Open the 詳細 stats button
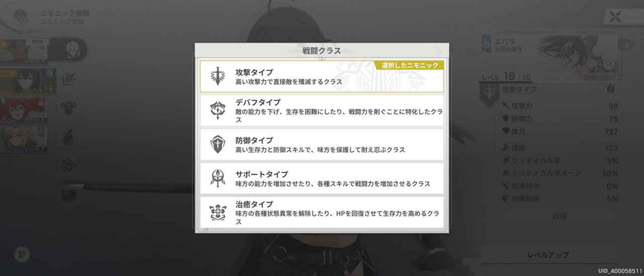The image size is (644, 276). 559,216
